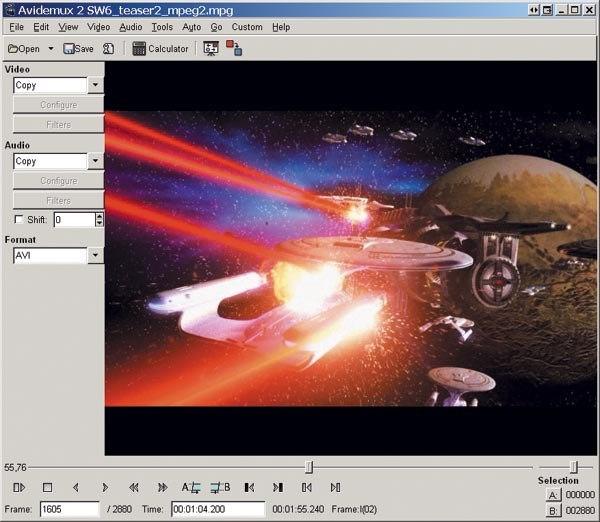The height and width of the screenshot is (522, 600).
Task: Expand the Video codec Copy dropdown
Action: coord(95,85)
